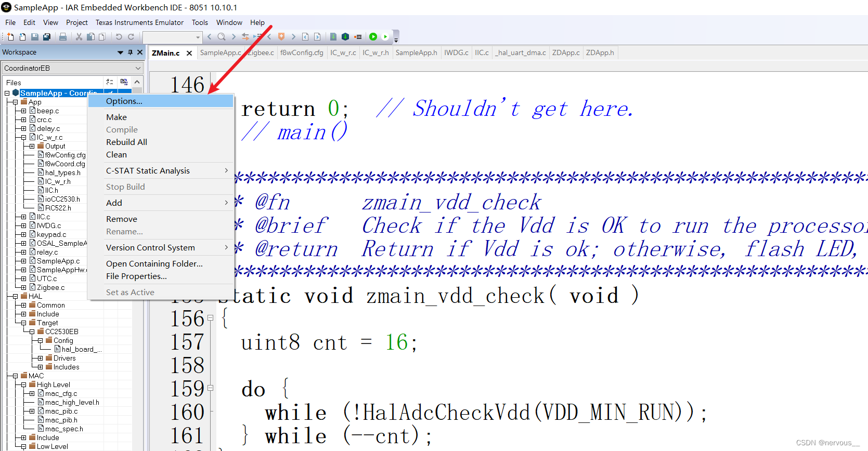Switch to _hal_uart_dma.c tab
868x451 pixels.
click(521, 52)
